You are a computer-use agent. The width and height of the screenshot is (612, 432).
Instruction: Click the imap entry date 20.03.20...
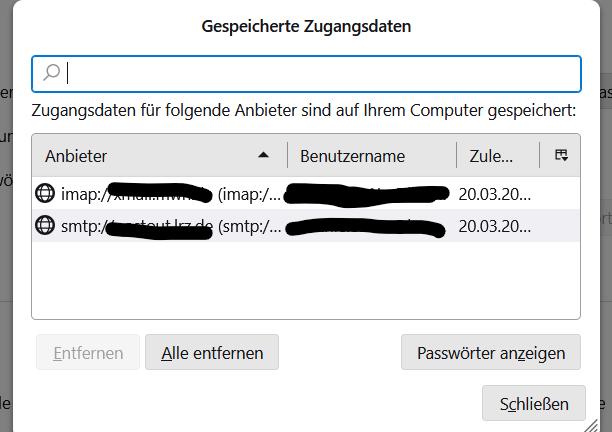495,194
